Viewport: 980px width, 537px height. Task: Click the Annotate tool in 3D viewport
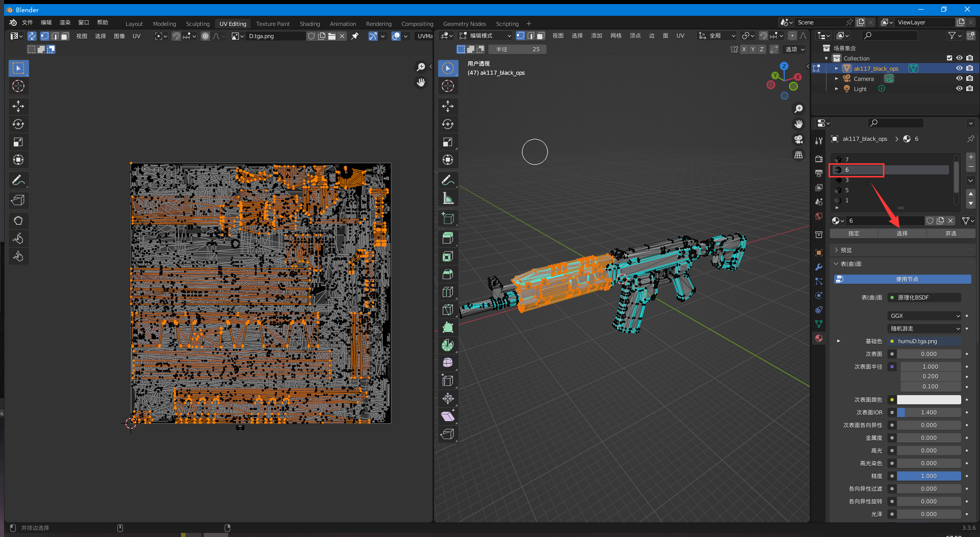448,180
